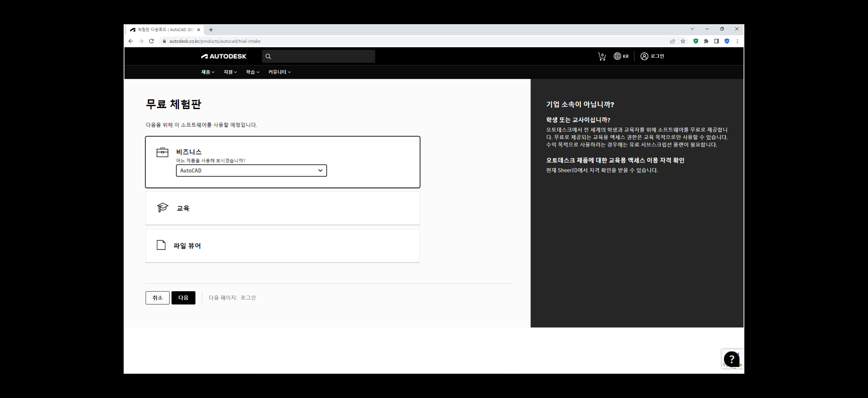Click the SheerID eligibility sentence
This screenshot has height=398, width=868.
[x=602, y=170]
